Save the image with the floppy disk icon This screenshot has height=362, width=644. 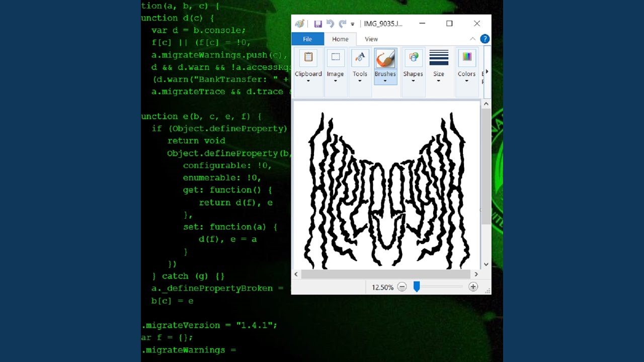(318, 24)
